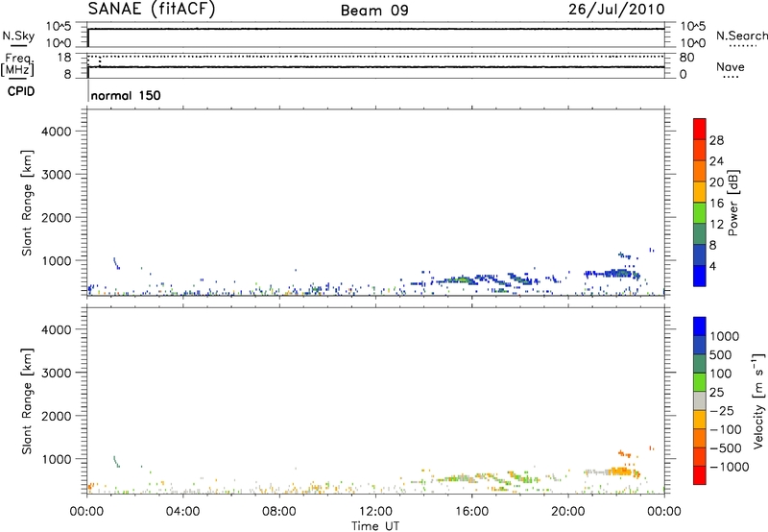The width and height of the screenshot is (768, 532).
Task: Click the 10^5 left tick of noise panel
Action: 59,27
